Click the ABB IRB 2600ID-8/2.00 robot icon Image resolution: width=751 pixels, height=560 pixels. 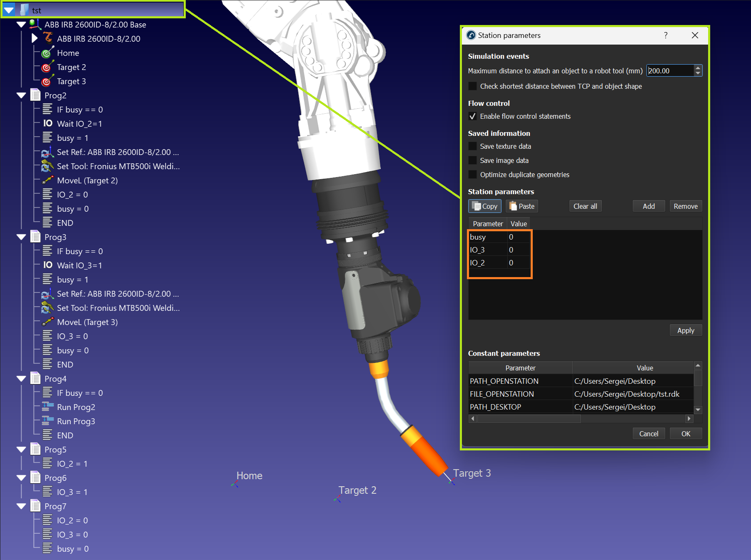tap(48, 38)
